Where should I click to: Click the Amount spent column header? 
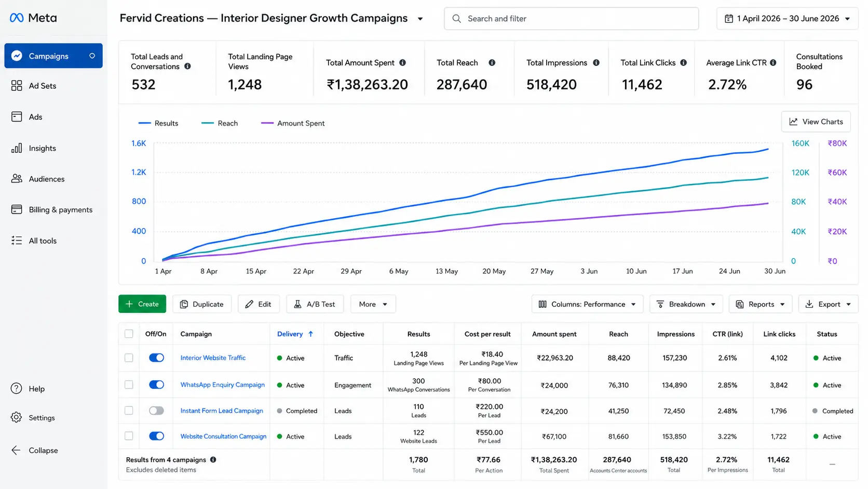tap(554, 334)
